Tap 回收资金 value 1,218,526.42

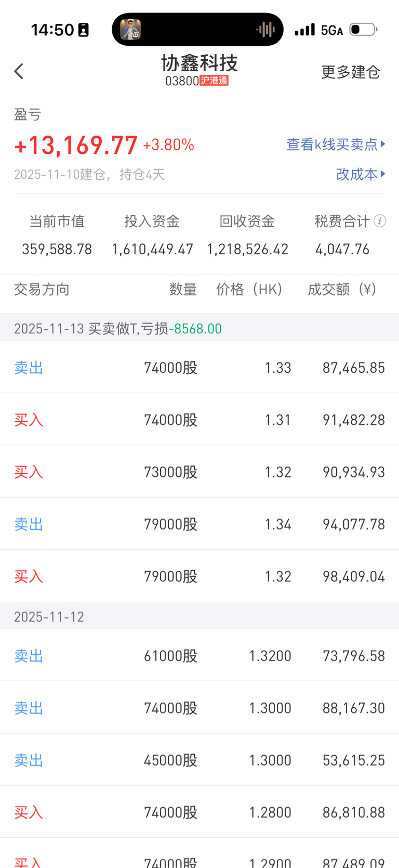point(247,250)
